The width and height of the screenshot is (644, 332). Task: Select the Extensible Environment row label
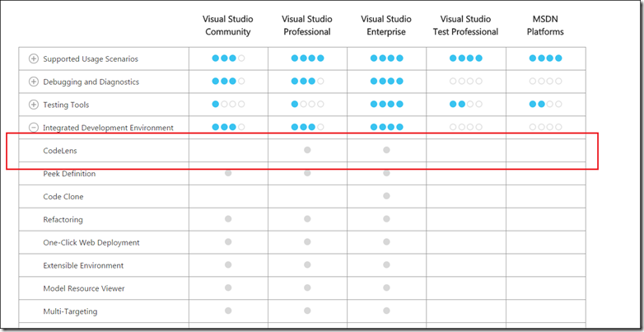coord(83,266)
